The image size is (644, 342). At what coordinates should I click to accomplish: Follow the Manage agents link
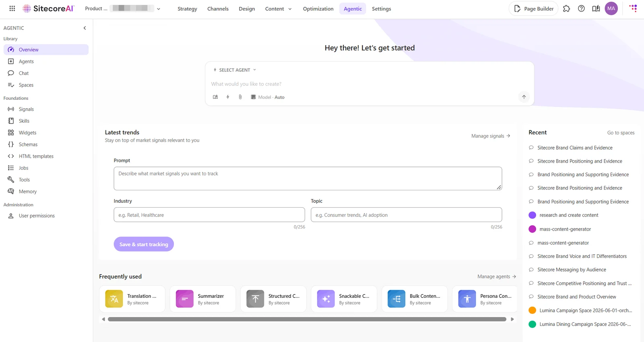click(x=497, y=276)
